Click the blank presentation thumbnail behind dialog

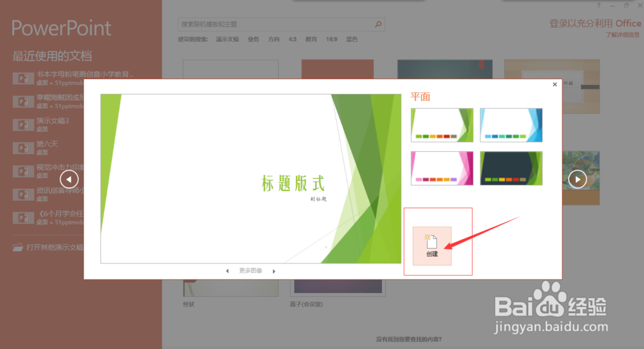[x=231, y=70]
